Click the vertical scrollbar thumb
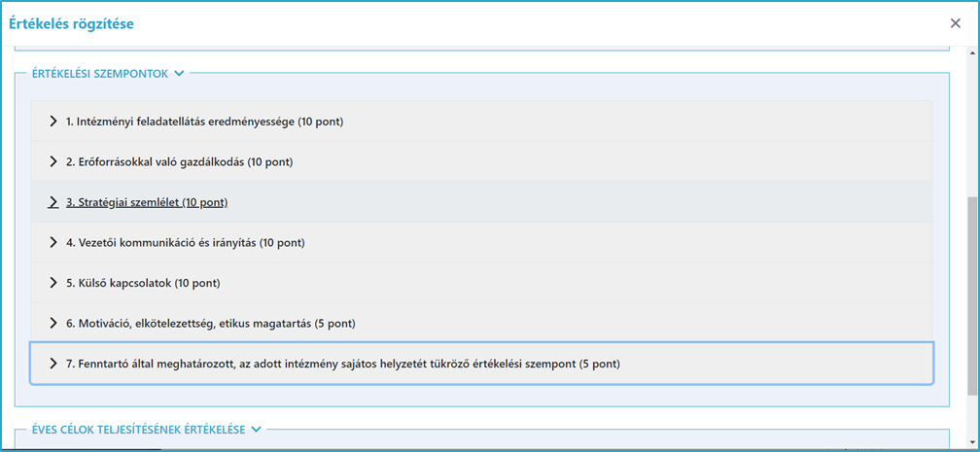This screenshot has height=452, width=980. click(x=972, y=296)
